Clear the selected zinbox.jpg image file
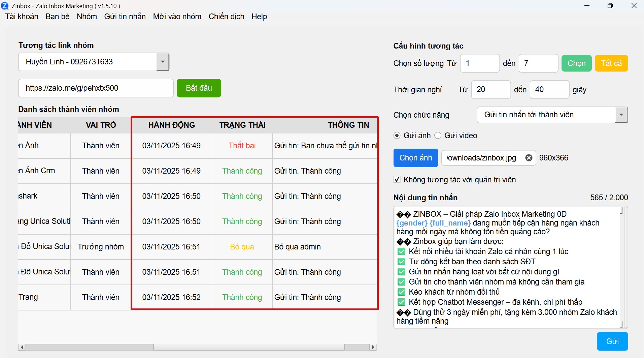 point(529,158)
